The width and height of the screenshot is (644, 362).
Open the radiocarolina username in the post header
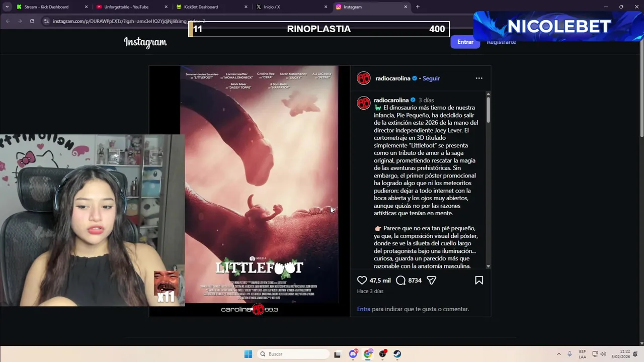(393, 78)
